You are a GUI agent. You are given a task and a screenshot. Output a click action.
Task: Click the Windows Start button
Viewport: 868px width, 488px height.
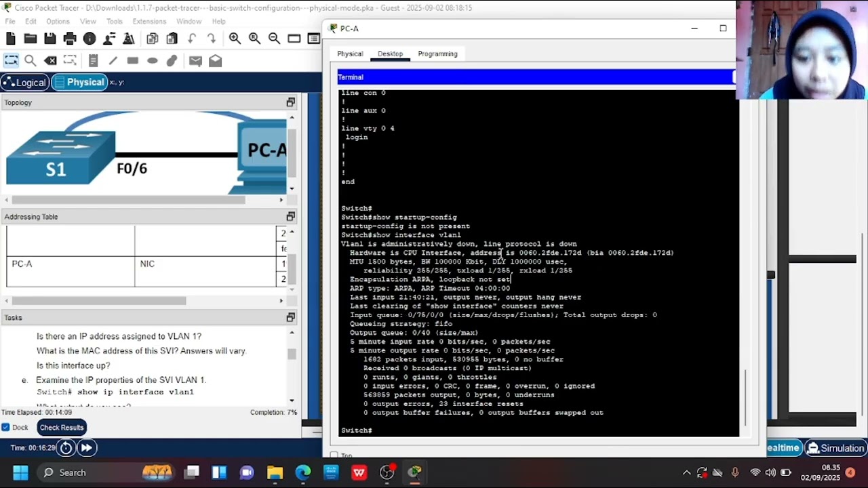click(20, 472)
